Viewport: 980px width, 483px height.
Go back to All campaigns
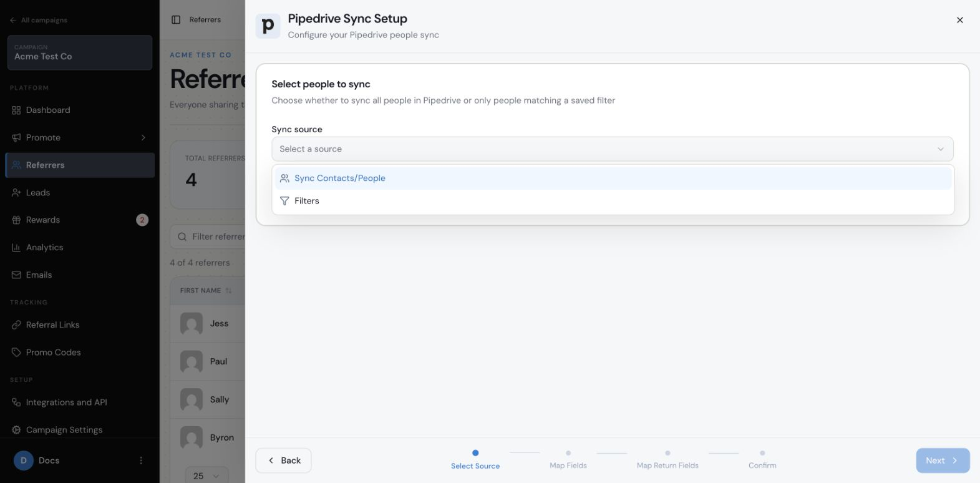click(39, 20)
